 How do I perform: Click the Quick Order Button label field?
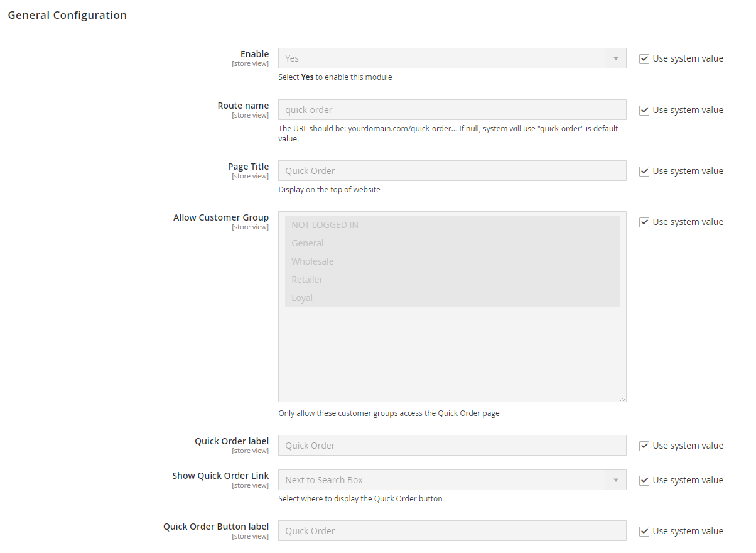click(452, 531)
